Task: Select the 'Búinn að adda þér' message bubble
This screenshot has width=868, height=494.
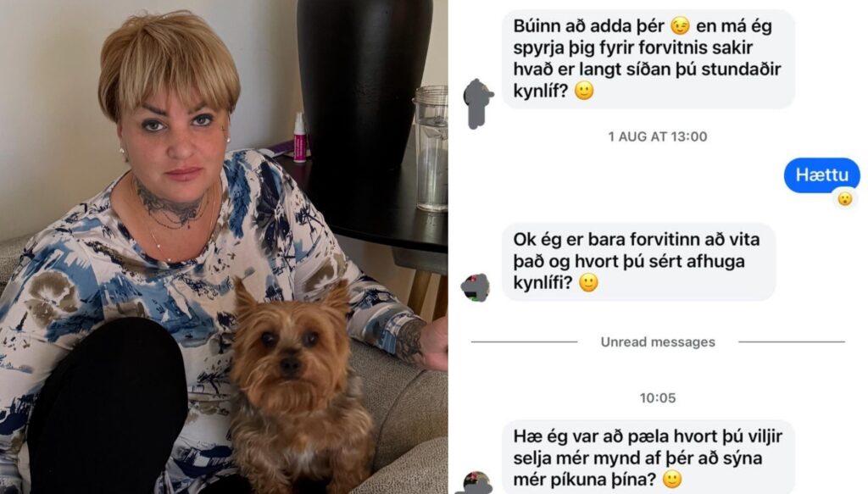Action: point(648,58)
